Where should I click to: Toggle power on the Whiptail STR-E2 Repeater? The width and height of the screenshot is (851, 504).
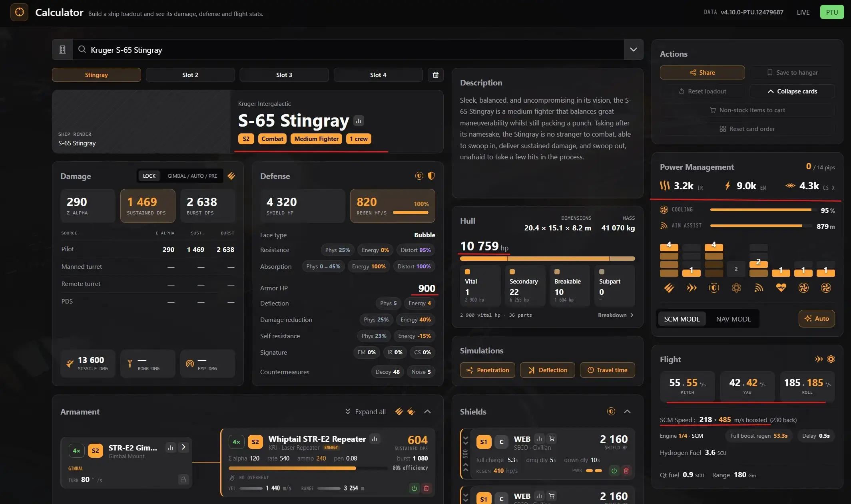click(414, 488)
